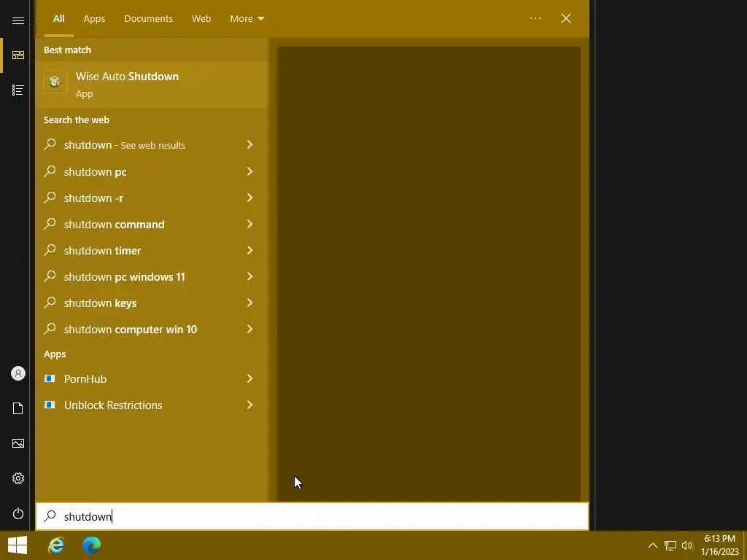The height and width of the screenshot is (560, 747).
Task: Expand the 'shutdown command' suggestion arrow
Action: tap(249, 224)
